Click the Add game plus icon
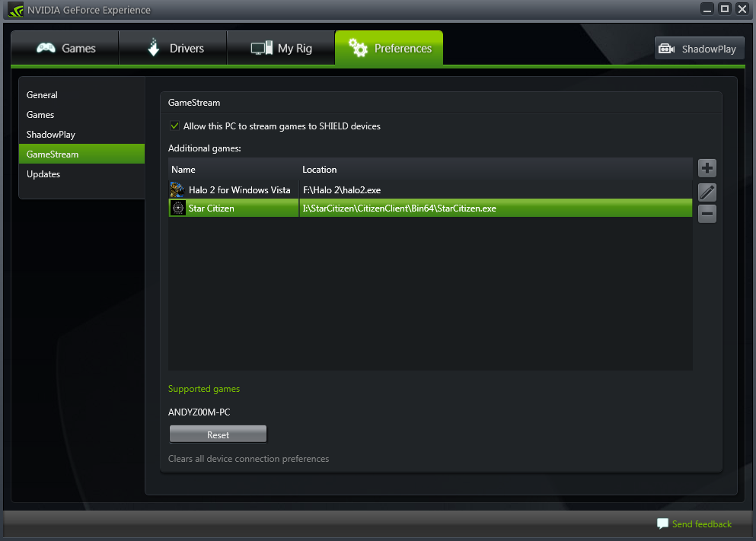 pyautogui.click(x=707, y=168)
